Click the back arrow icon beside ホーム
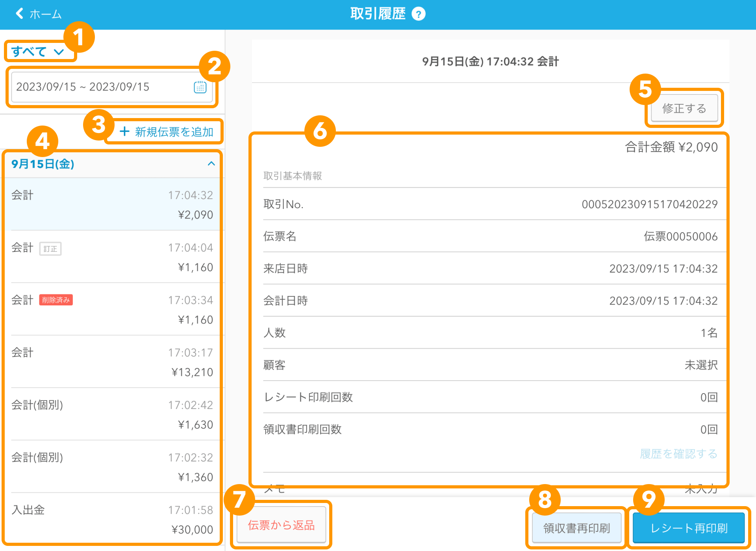 tap(19, 14)
